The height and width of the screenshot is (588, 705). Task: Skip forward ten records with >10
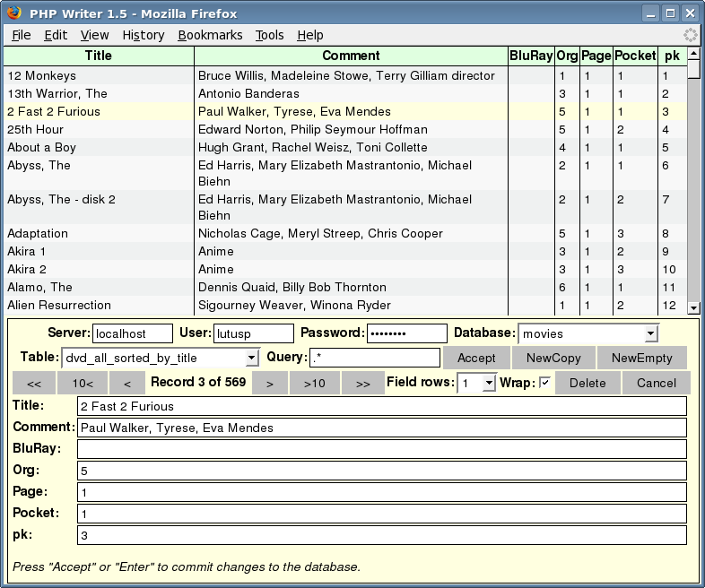315,384
